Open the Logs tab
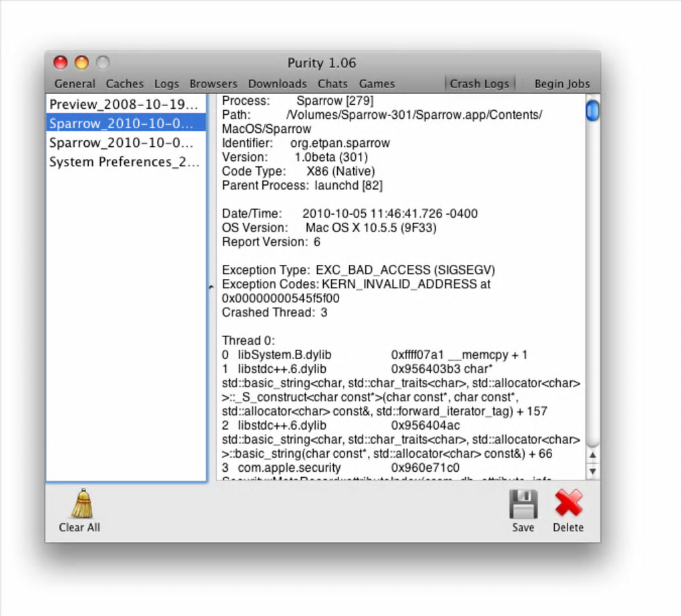The image size is (681, 616). (166, 83)
